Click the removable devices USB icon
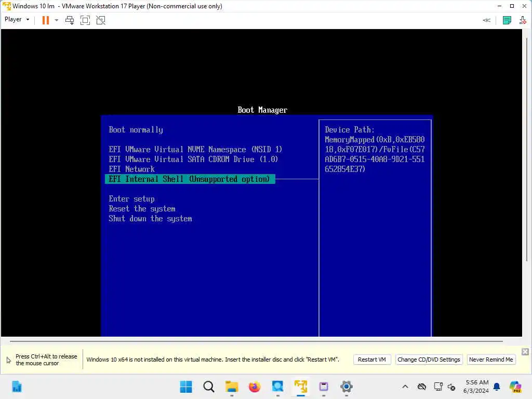This screenshot has width=532, height=399. tap(523, 20)
